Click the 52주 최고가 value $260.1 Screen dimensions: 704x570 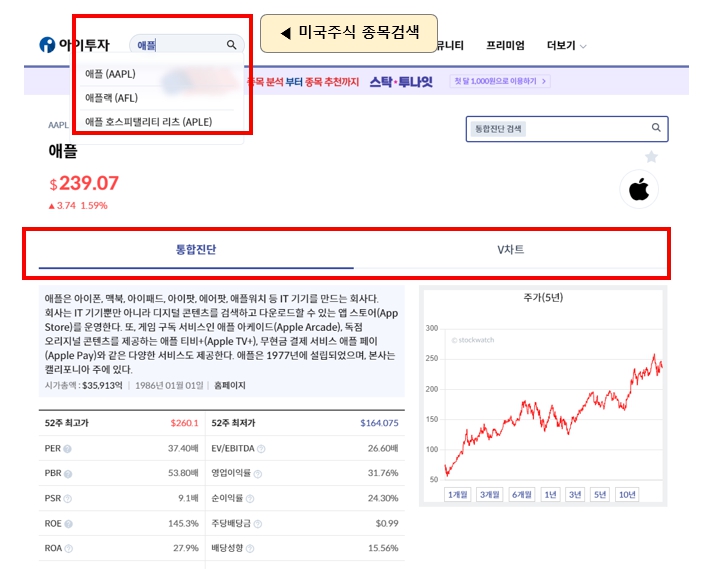[184, 423]
